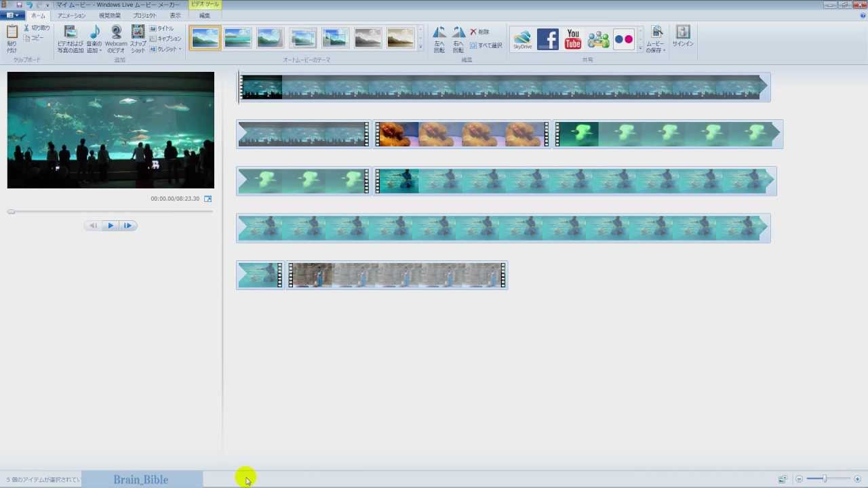Add videos and photos
This screenshot has width=868, height=488.
[x=70, y=39]
